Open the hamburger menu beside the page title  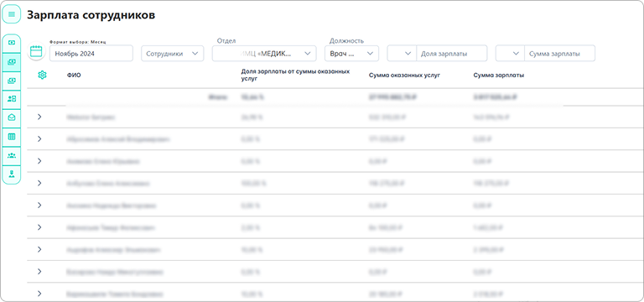[12, 14]
